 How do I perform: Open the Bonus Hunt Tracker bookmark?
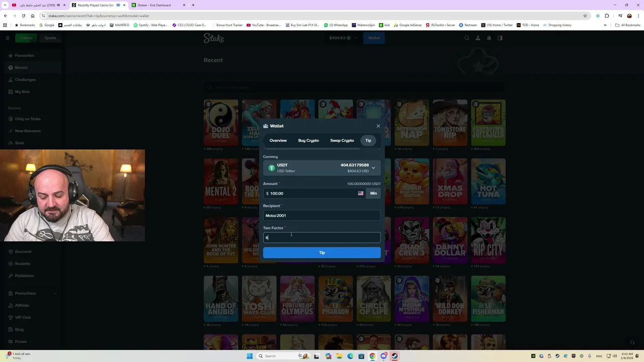(x=227, y=25)
